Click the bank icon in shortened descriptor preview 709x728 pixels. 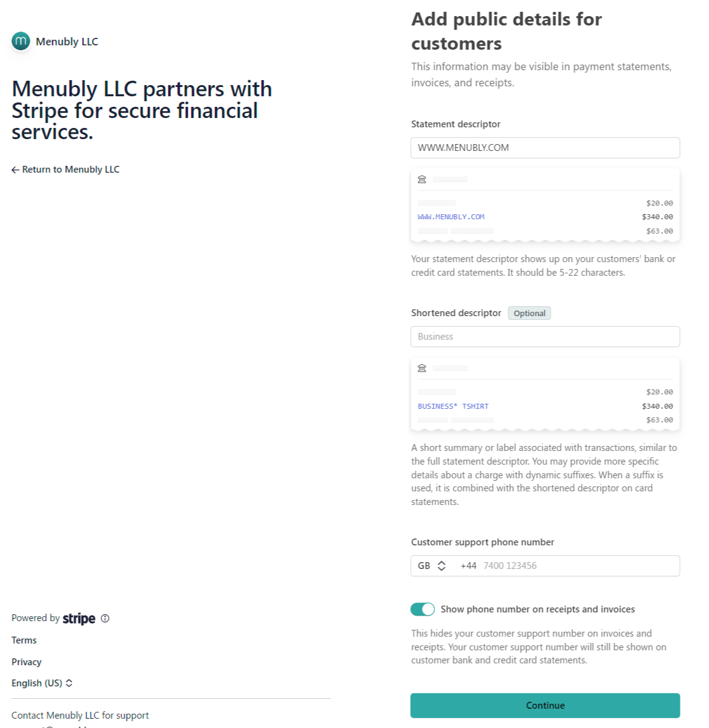[x=422, y=368]
